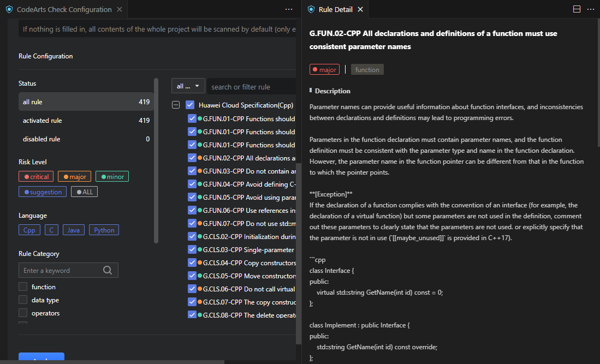Check the function rule category
Screen dimensions: 600x364
pos(23,287)
